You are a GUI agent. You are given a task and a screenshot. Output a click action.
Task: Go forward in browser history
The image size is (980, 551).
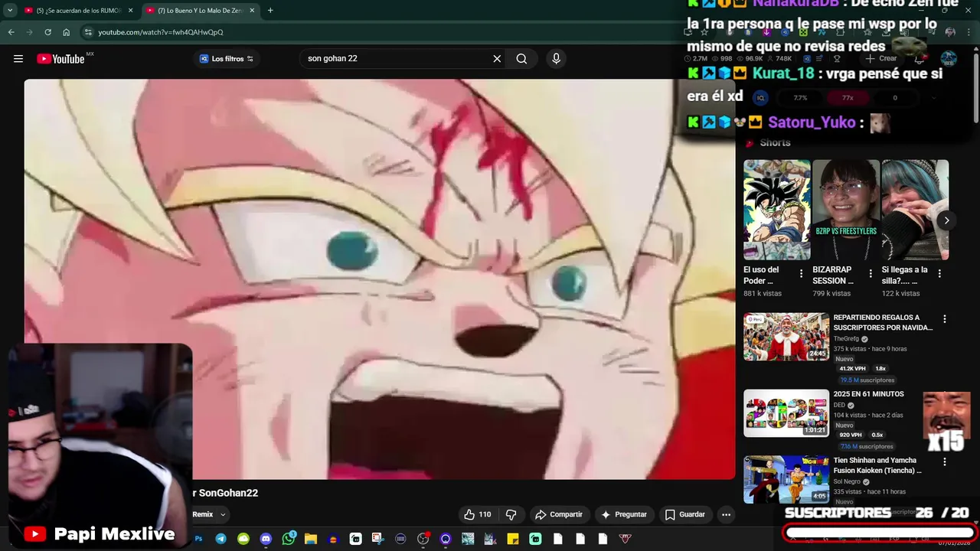[29, 32]
